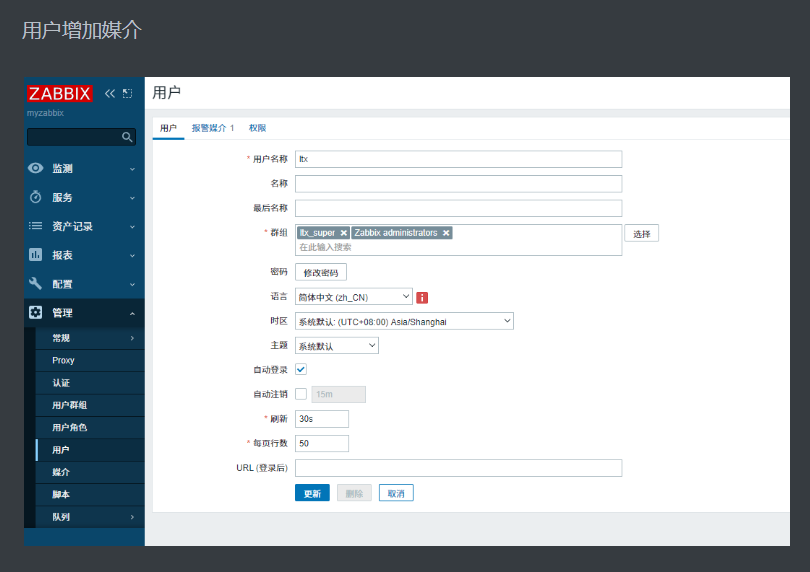
Task: Open 用户角色 in sidebar
Action: pyautogui.click(x=90, y=427)
